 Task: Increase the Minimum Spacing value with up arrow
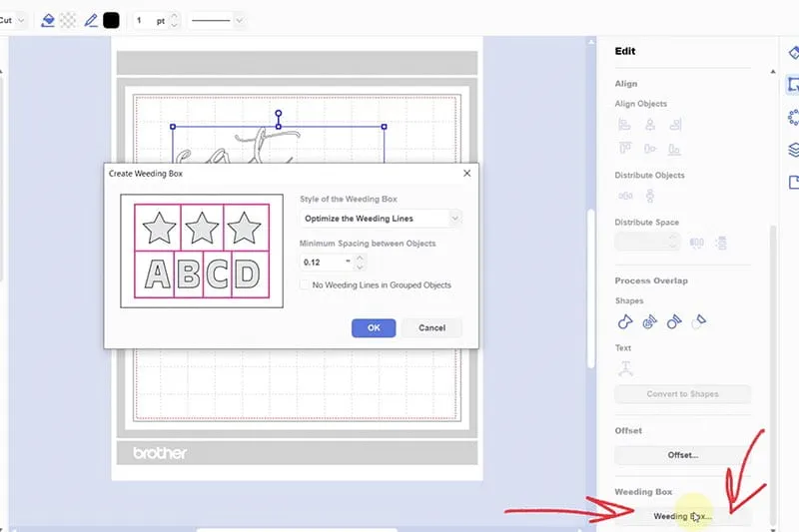point(361,257)
